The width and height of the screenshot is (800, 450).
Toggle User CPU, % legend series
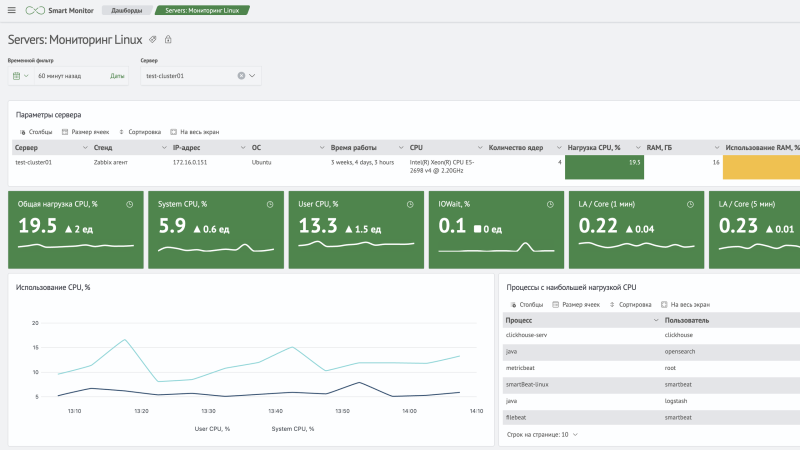212,429
